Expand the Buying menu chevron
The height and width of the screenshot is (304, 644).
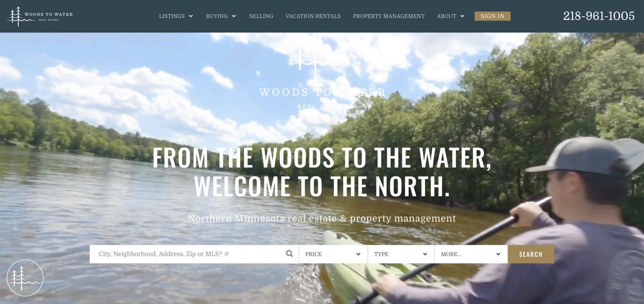pyautogui.click(x=234, y=16)
